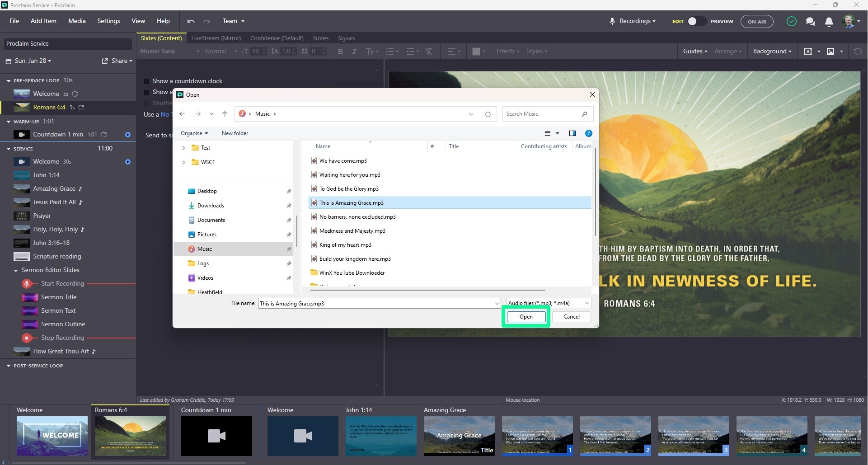868x465 pixels.
Task: Click the undo arrow in the top toolbar
Action: click(x=190, y=21)
